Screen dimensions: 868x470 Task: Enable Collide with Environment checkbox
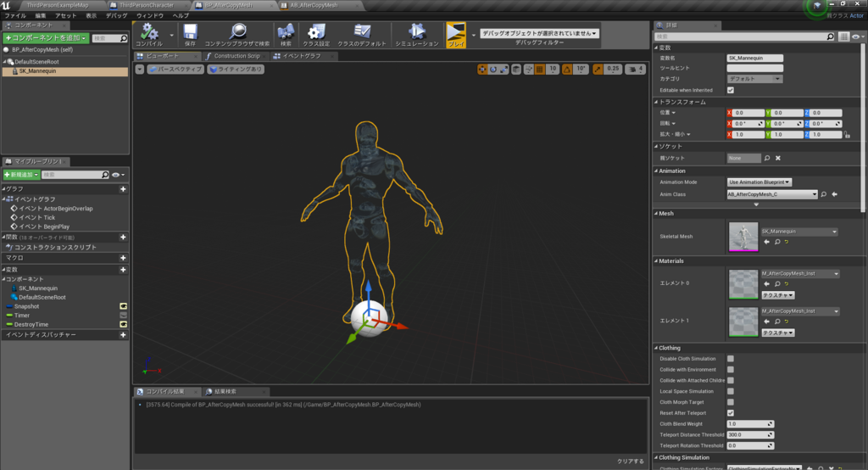coord(731,370)
